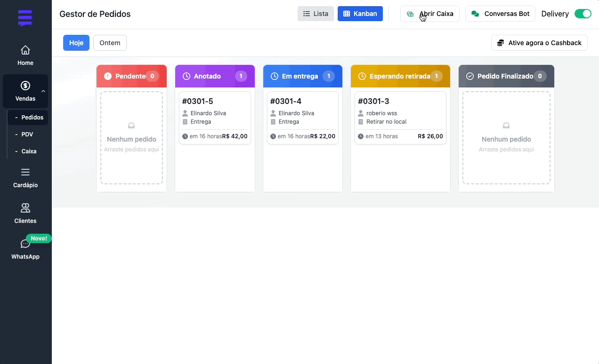Go to Clientes via sidebar icon
The image size is (599, 364).
[25, 208]
